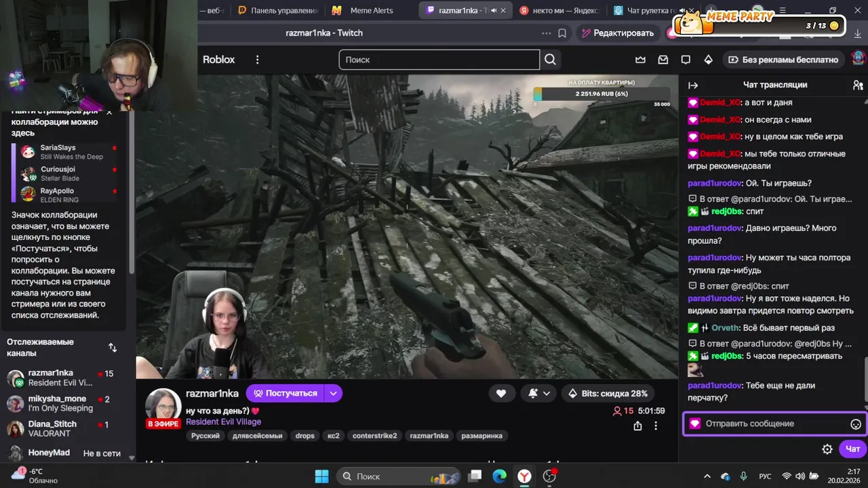Open the emoji picker in chat input
This screenshot has width=868, height=488.
pyautogui.click(x=856, y=424)
